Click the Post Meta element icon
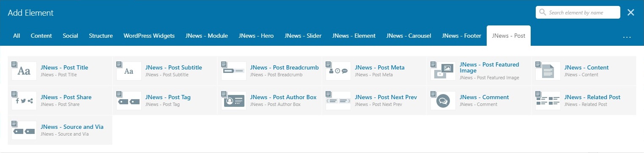 [x=338, y=71]
